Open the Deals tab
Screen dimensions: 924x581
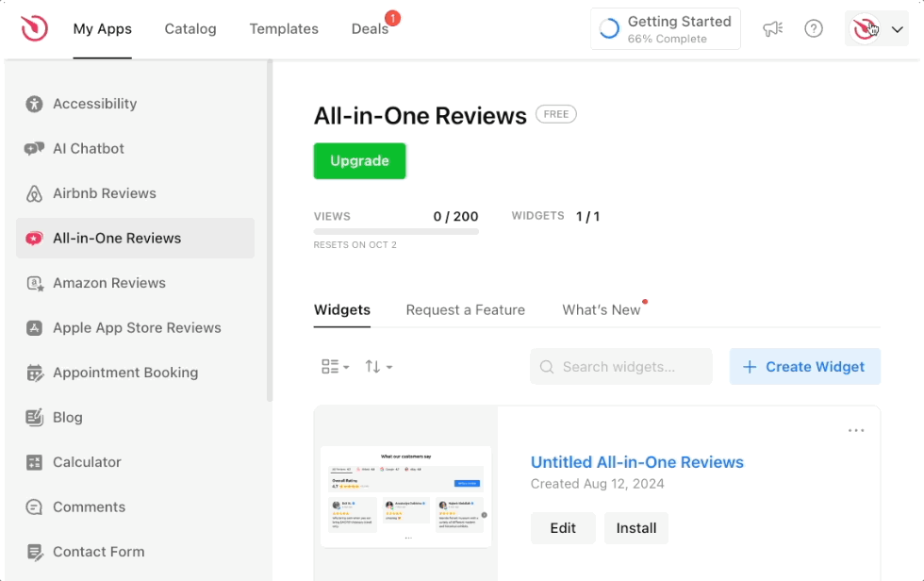pos(370,29)
